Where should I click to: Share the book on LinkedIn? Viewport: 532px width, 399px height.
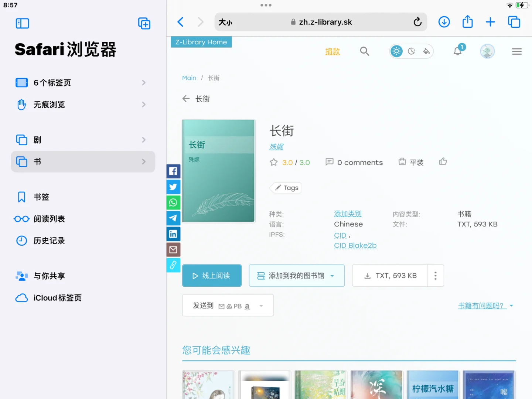(x=173, y=233)
